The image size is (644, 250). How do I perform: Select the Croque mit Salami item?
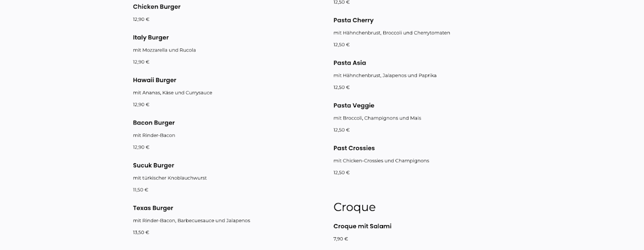pyautogui.click(x=362, y=226)
